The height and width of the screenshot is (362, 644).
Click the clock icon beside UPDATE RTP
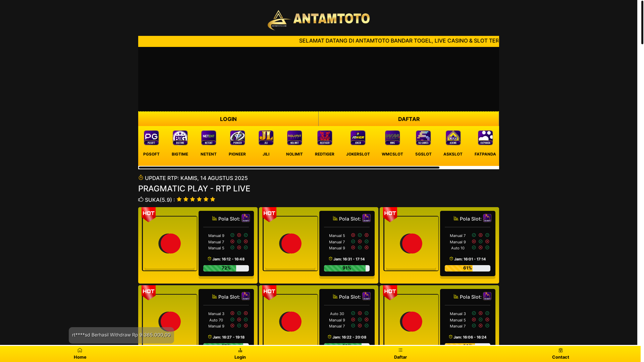click(141, 177)
